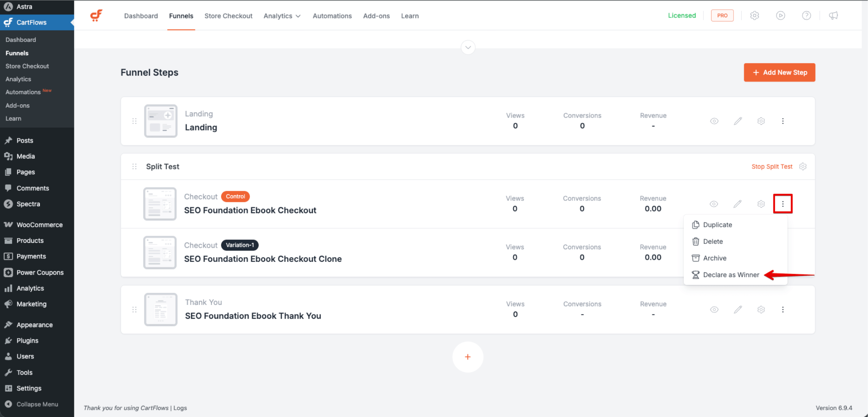The height and width of the screenshot is (417, 868).
Task: Click the Stop Split Test link
Action: pyautogui.click(x=772, y=166)
